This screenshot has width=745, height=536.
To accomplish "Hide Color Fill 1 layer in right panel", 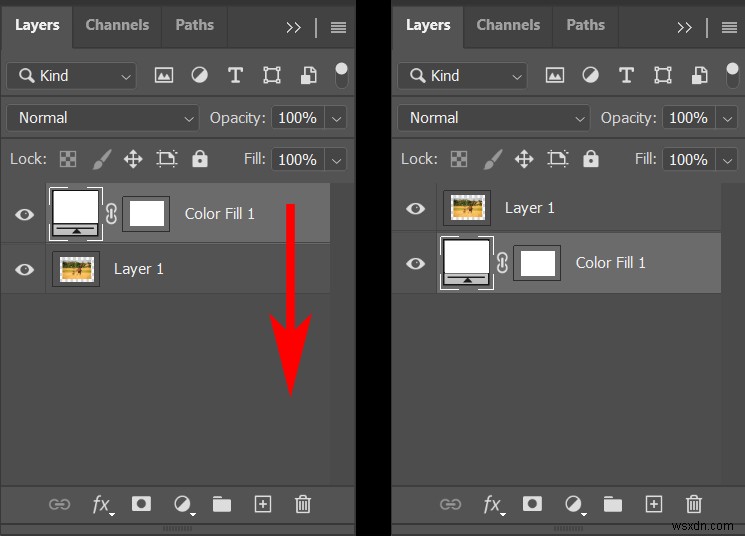I will point(415,263).
